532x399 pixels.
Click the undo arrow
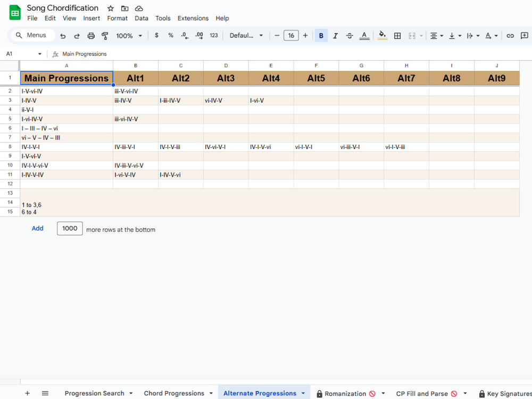tap(63, 36)
